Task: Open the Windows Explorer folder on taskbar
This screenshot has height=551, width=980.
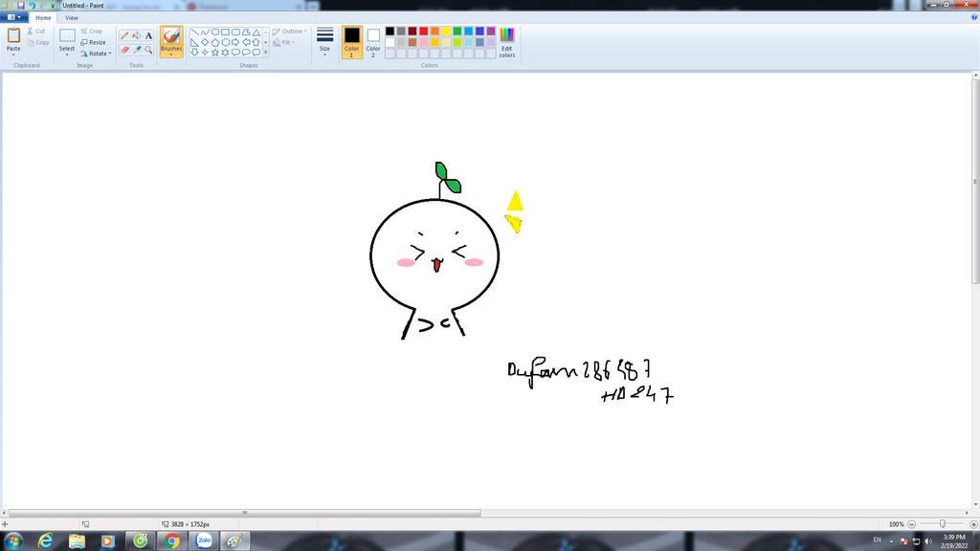Action: [77, 541]
